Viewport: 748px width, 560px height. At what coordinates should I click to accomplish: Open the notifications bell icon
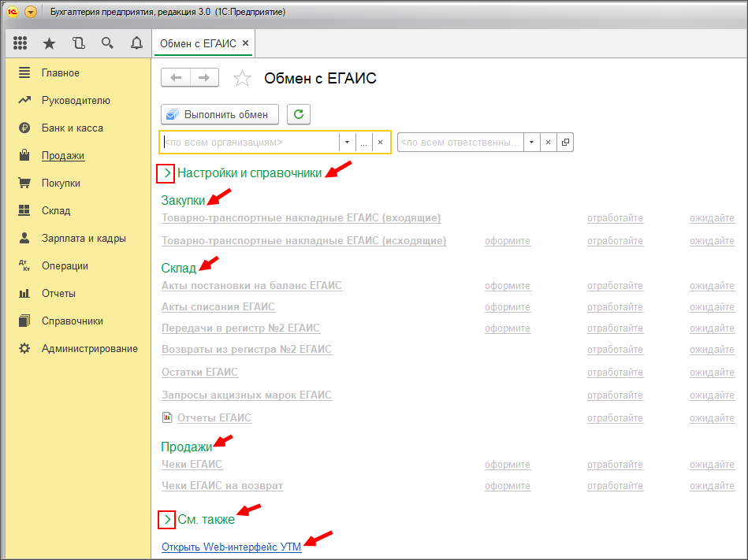point(136,43)
